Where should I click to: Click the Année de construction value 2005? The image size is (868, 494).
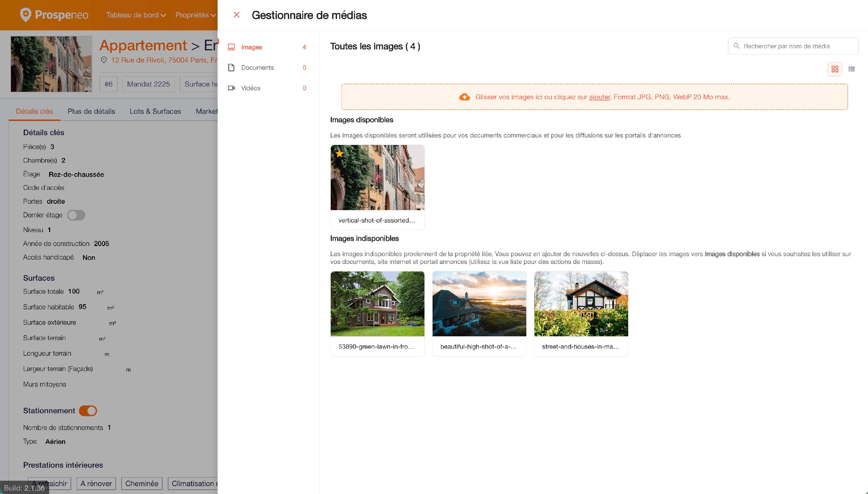click(102, 244)
